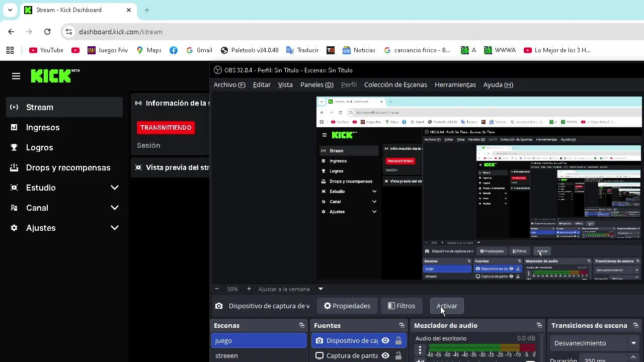Open OBS Herramientas menu
This screenshot has height=362, width=644.
pyautogui.click(x=455, y=84)
